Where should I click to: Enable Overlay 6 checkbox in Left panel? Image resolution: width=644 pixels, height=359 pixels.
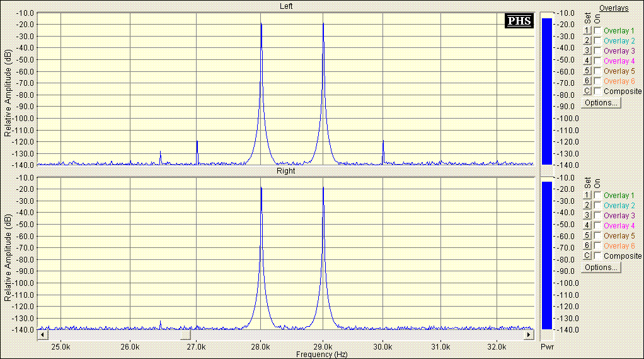pos(597,81)
